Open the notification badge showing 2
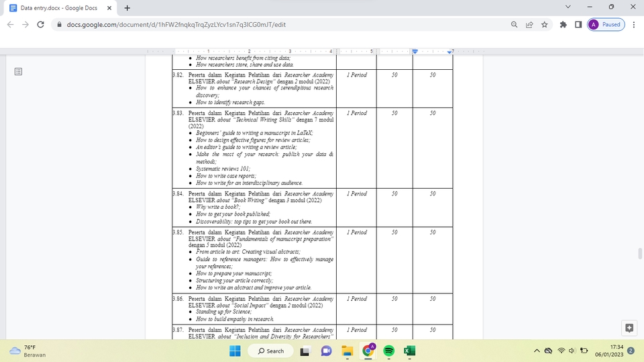644x362 pixels. point(631,351)
